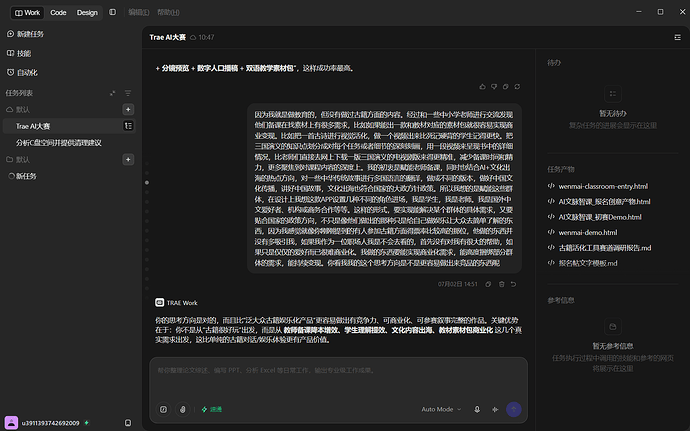Dislike the response with thumbs-down icon
This screenshot has width=690, height=431.
click(494, 87)
